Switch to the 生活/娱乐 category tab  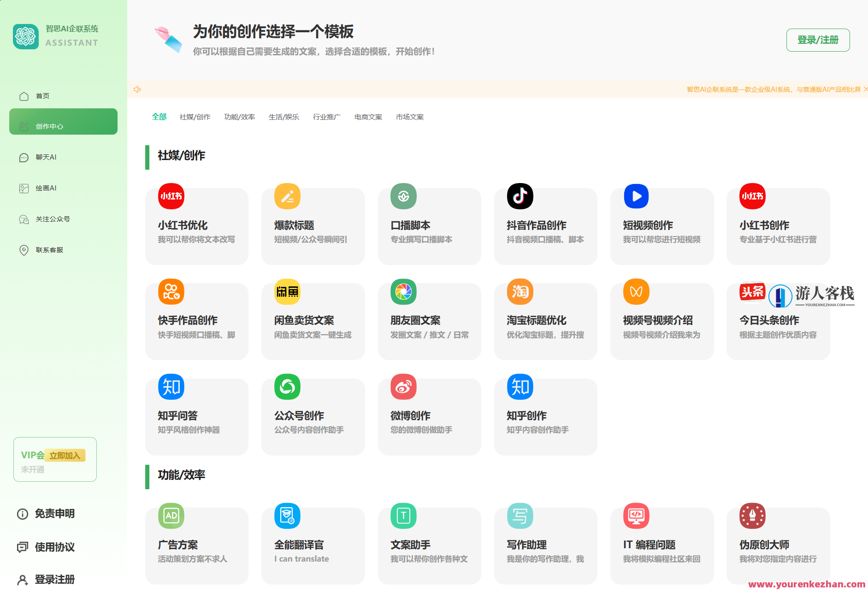[284, 117]
